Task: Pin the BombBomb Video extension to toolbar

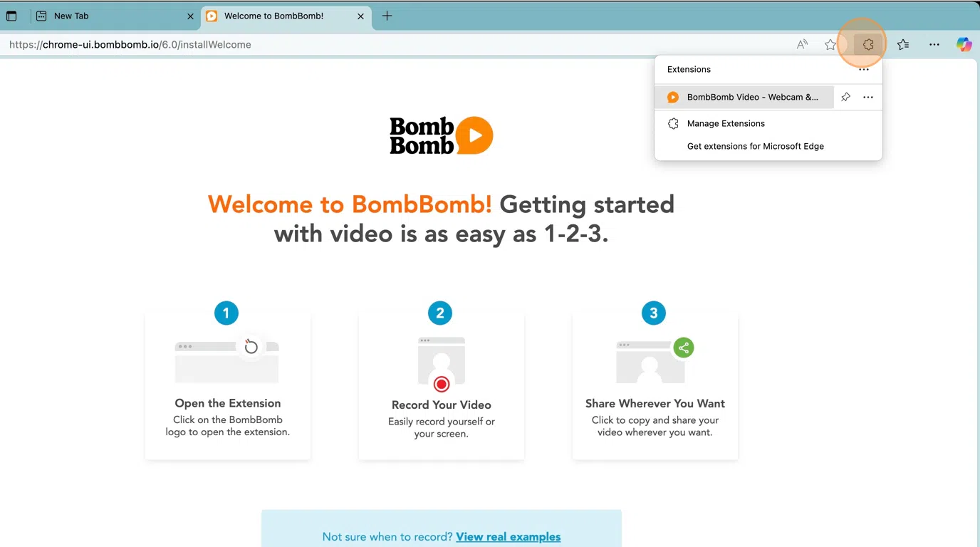Action: 845,97
